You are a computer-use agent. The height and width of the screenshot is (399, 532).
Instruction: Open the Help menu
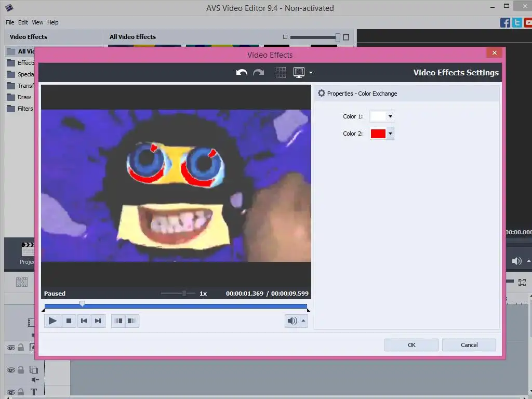pyautogui.click(x=52, y=22)
